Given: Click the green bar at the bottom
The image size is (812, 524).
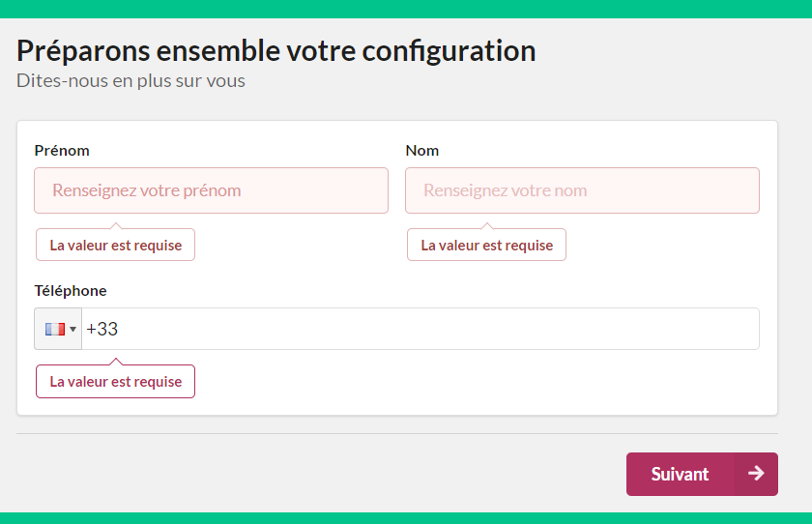Looking at the screenshot, I should point(406,518).
